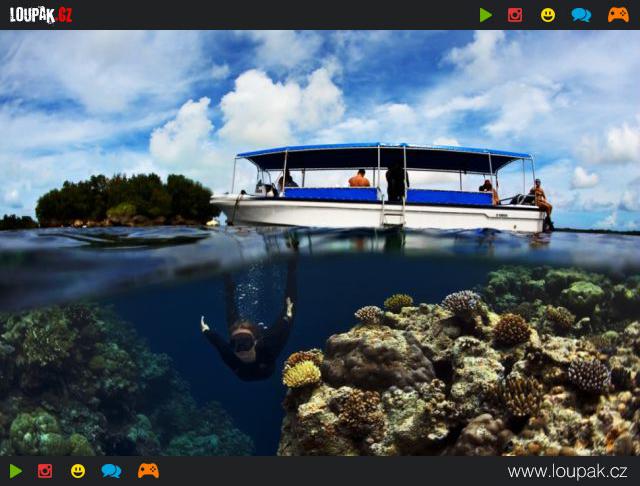The height and width of the screenshot is (486, 640).
Task: Visit the www.loupak.cz link in the footer
Action: click(567, 472)
